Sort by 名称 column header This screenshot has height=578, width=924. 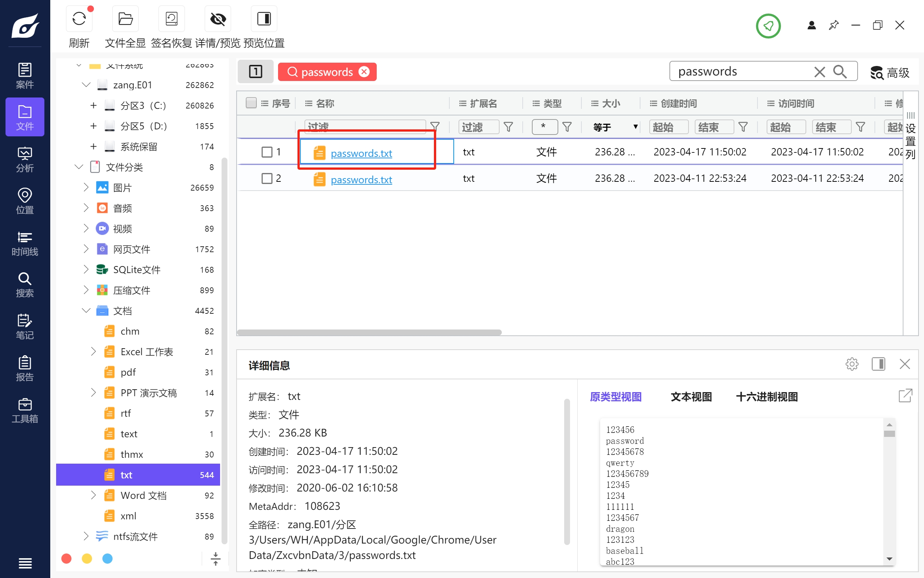pos(325,103)
